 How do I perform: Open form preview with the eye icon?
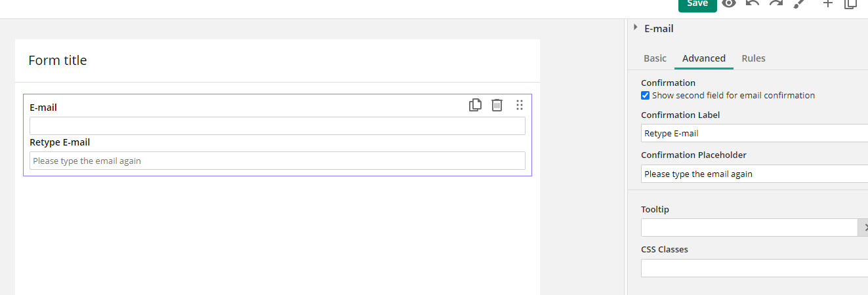tap(729, 3)
